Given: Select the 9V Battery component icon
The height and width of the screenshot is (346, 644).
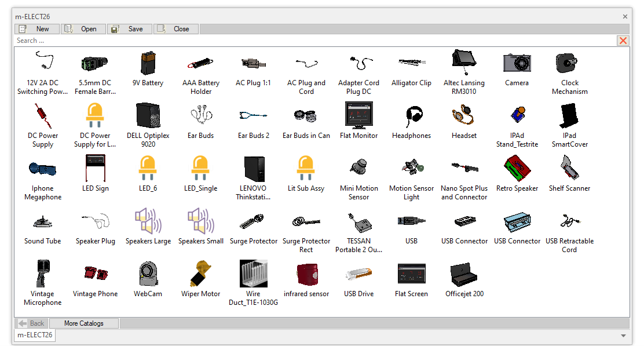Looking at the screenshot, I should coord(148,63).
